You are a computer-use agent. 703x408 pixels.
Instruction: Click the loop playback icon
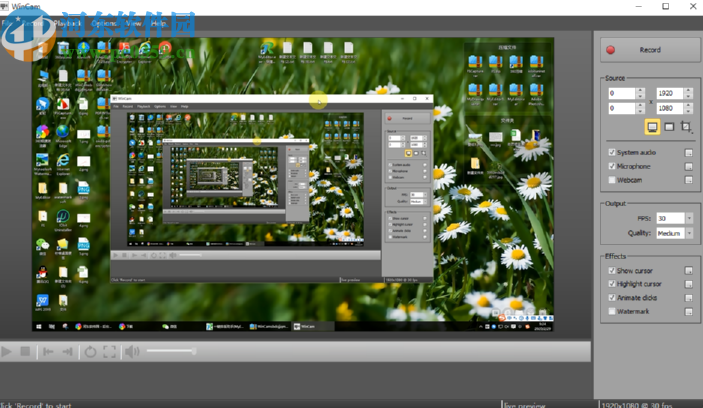point(90,352)
